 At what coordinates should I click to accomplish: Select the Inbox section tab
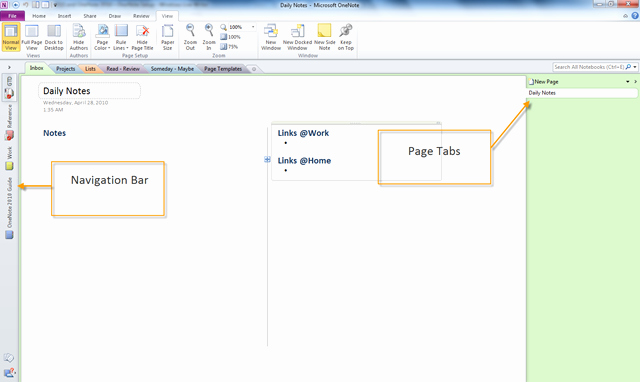[x=36, y=68]
